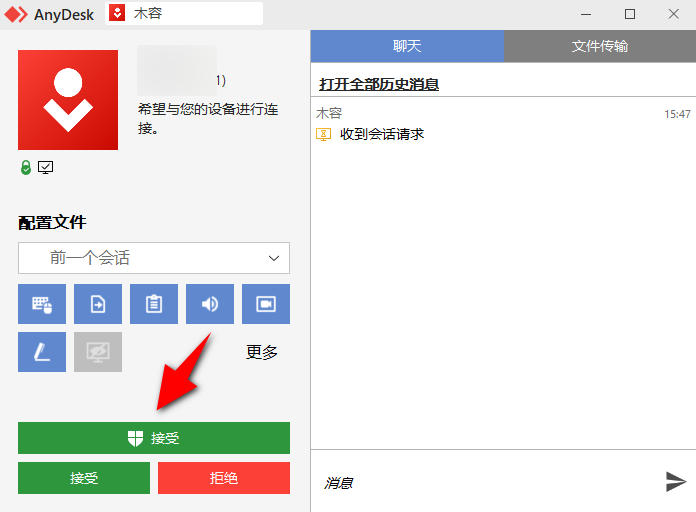Toggle screen recording permission

(x=266, y=304)
